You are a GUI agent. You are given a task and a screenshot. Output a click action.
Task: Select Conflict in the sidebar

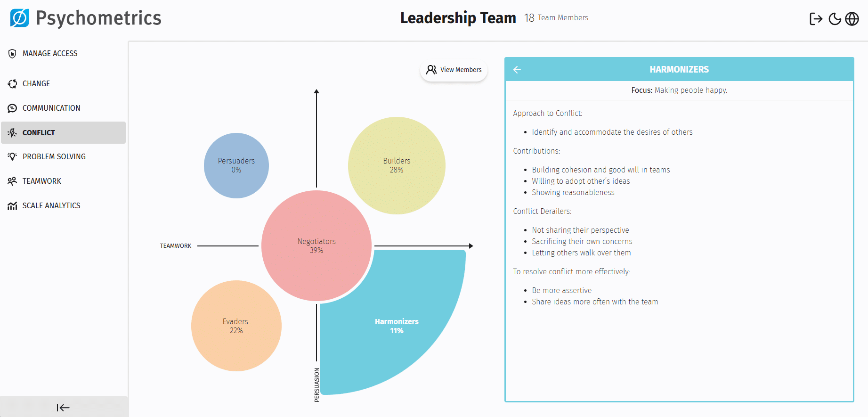(39, 133)
